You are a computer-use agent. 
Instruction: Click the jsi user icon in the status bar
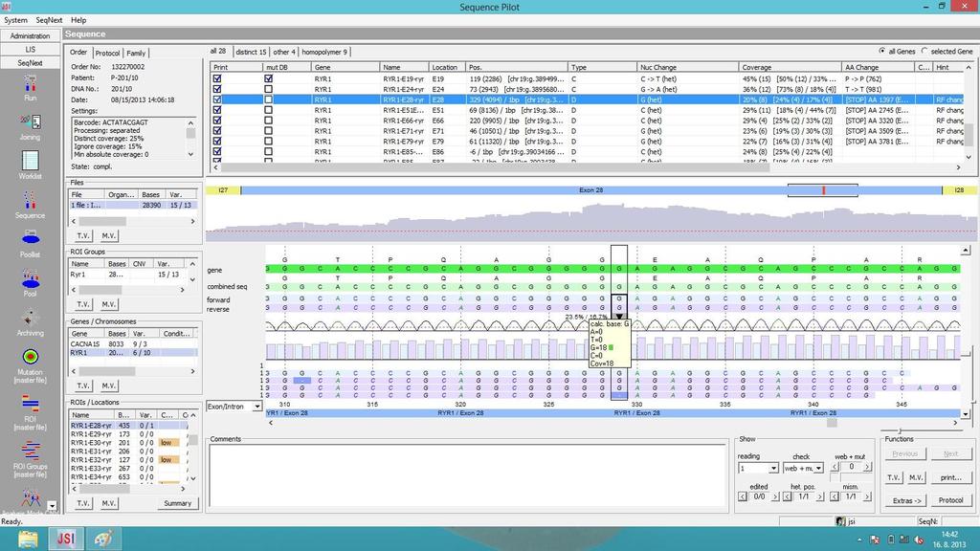click(x=840, y=521)
